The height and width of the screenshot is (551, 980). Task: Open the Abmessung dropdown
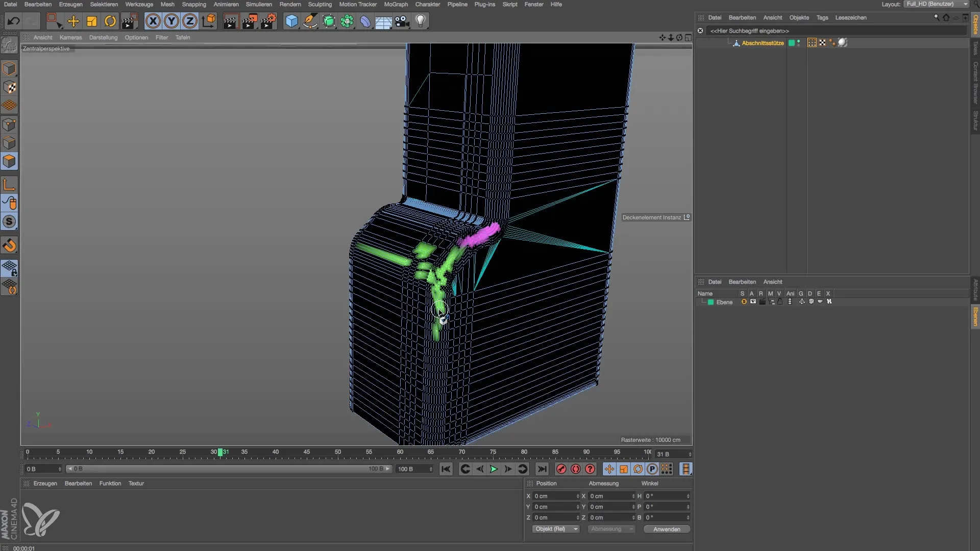(611, 529)
